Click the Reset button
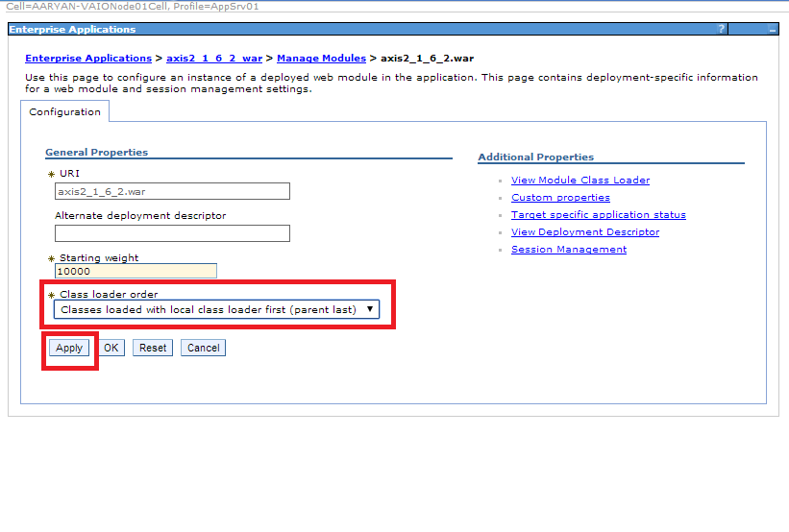The width and height of the screenshot is (789, 532). (x=153, y=348)
